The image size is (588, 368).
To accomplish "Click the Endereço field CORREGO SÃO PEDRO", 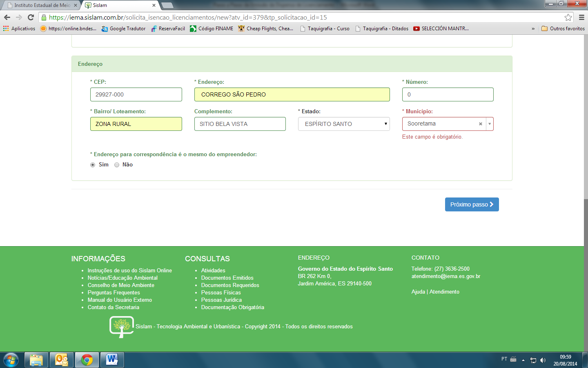I will pos(292,94).
